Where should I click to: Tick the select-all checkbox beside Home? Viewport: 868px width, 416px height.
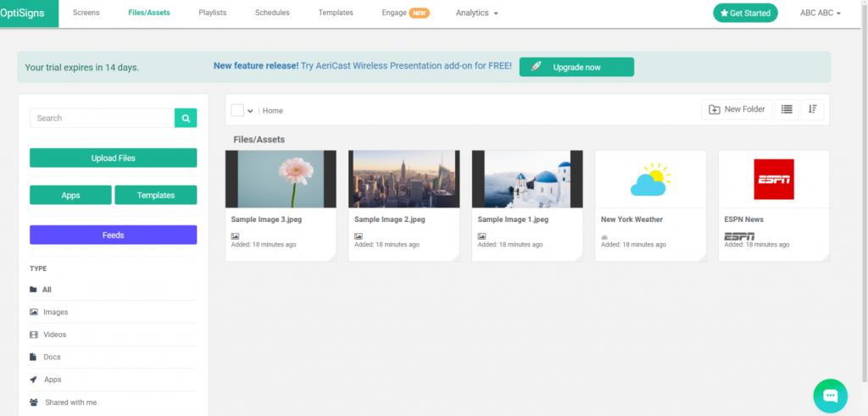click(x=237, y=110)
